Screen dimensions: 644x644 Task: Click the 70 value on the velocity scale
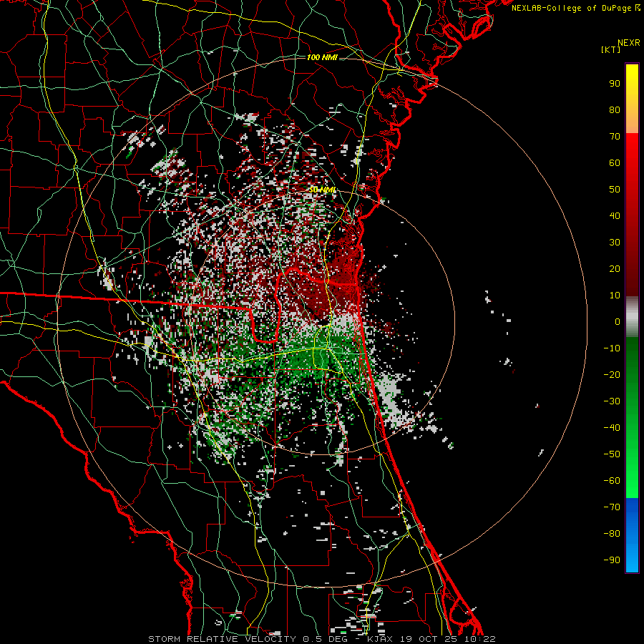pos(615,137)
